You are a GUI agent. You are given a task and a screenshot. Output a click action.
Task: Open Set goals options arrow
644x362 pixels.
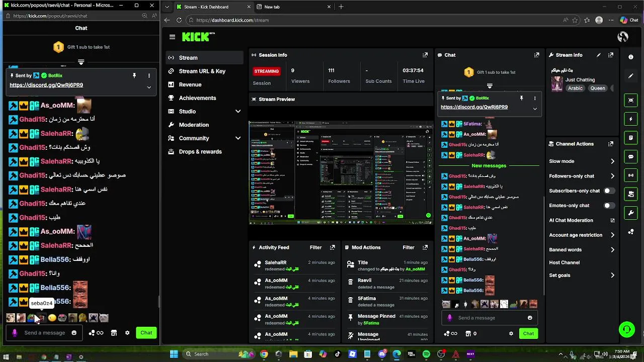point(612,276)
